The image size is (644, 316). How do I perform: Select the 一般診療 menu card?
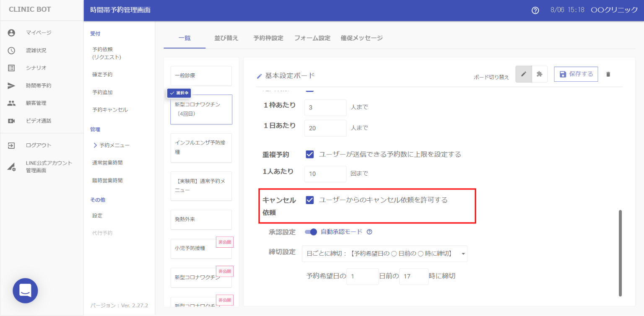(201, 76)
